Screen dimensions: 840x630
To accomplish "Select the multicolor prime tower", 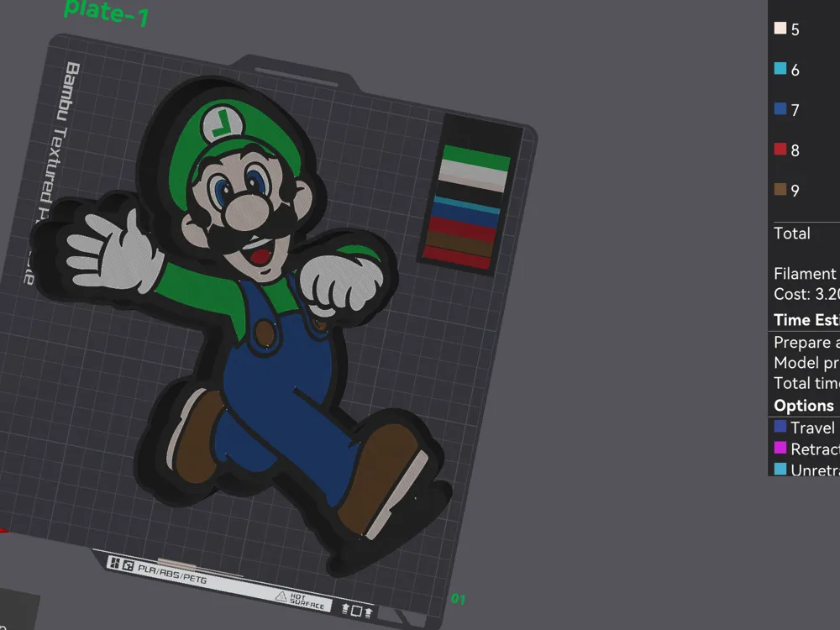I will (470, 194).
